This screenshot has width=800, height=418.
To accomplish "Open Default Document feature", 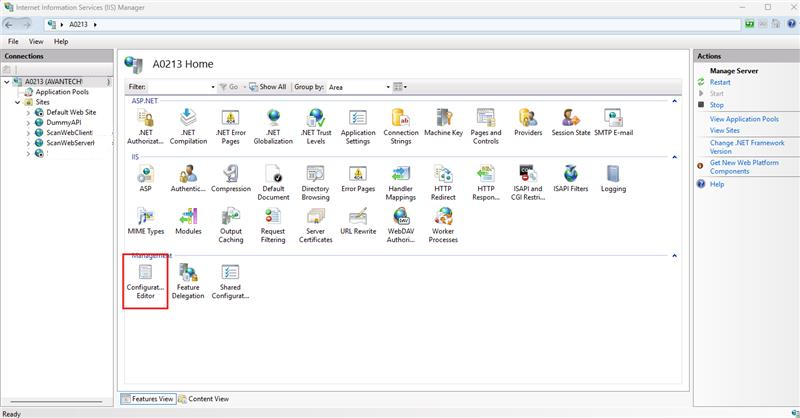I will click(x=273, y=183).
